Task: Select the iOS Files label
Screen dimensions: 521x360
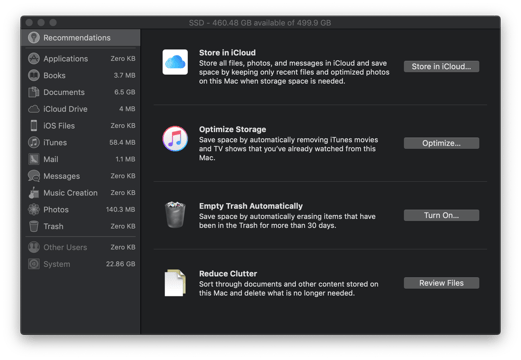Action: coord(59,126)
